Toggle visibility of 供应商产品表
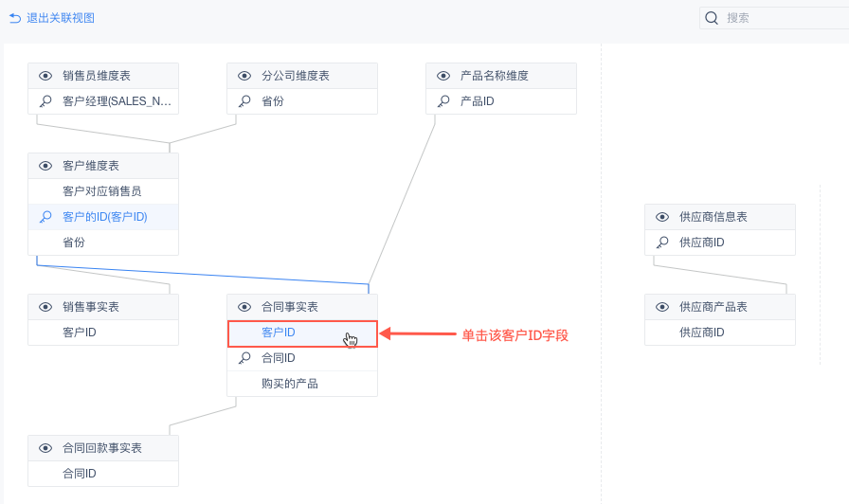 [x=662, y=307]
